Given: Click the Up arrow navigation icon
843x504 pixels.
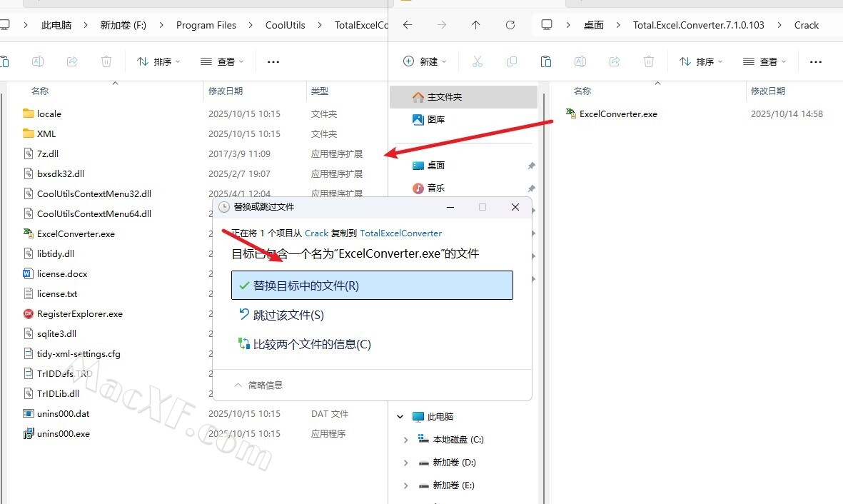Looking at the screenshot, I should click(x=476, y=25).
